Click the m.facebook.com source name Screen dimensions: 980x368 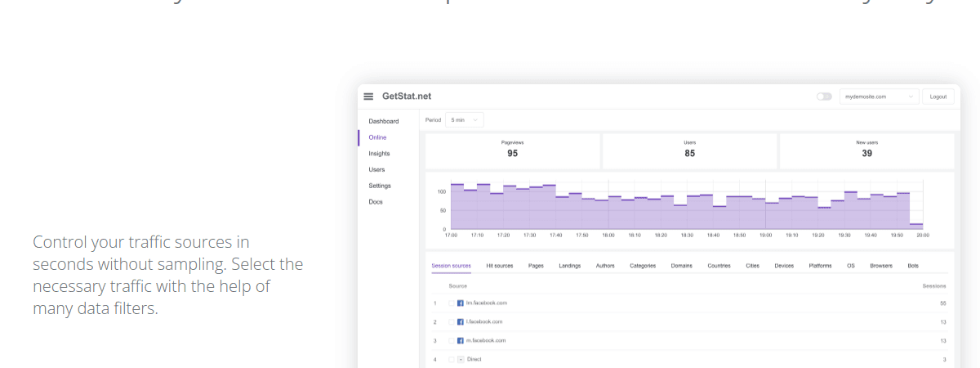pyautogui.click(x=486, y=340)
